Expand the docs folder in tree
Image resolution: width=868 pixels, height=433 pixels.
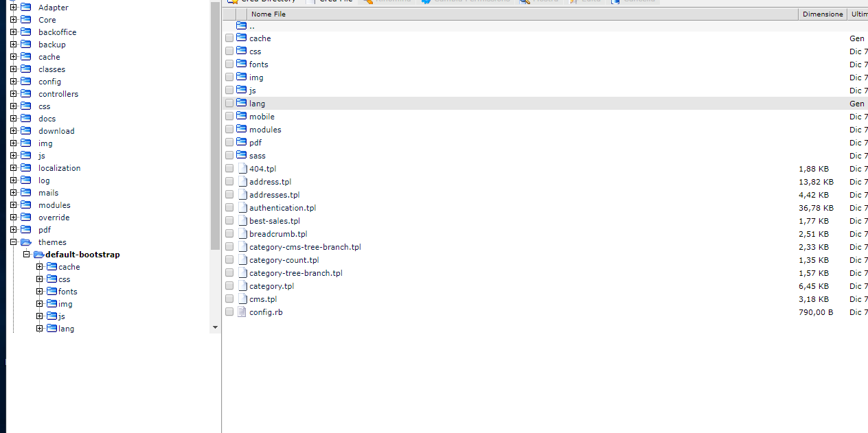[x=14, y=118]
